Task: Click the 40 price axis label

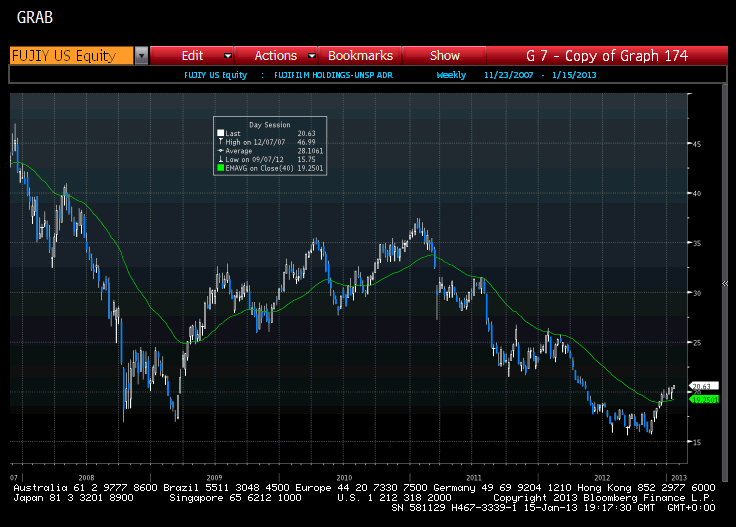Action: pyautogui.click(x=697, y=193)
